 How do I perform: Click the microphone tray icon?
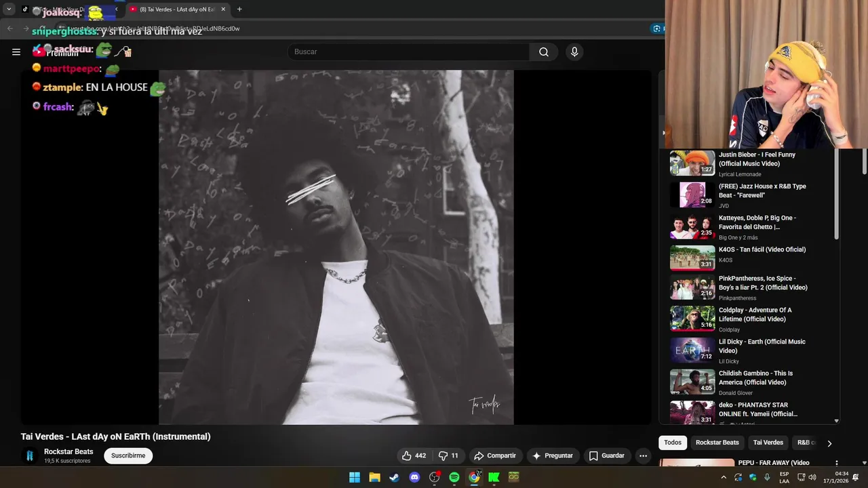click(x=767, y=477)
